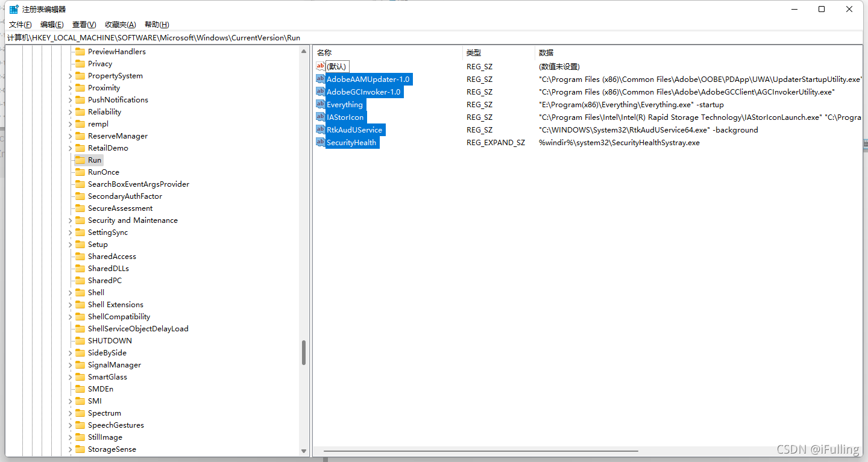868x462 pixels.
Task: Select the SpeechGestures key
Action: pos(116,425)
